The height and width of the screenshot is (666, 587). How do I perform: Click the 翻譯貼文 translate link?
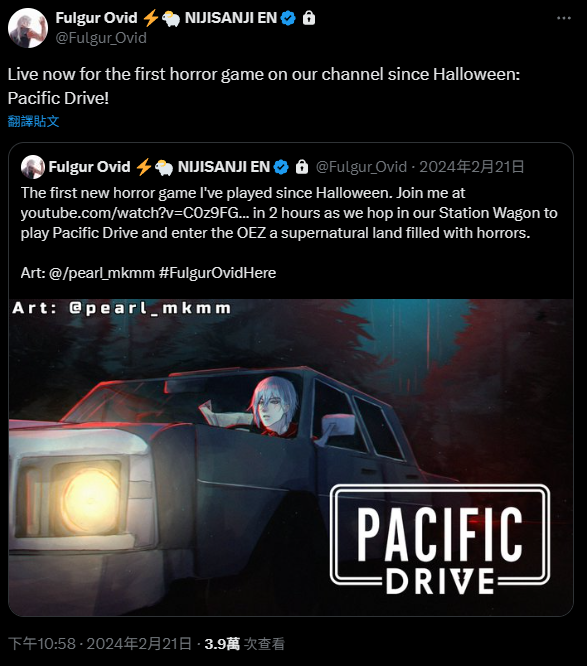(x=33, y=121)
